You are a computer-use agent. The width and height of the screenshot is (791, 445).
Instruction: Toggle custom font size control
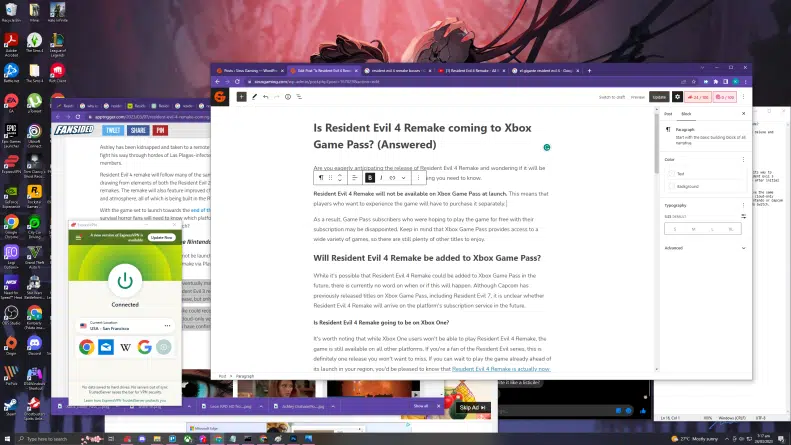[x=743, y=215]
